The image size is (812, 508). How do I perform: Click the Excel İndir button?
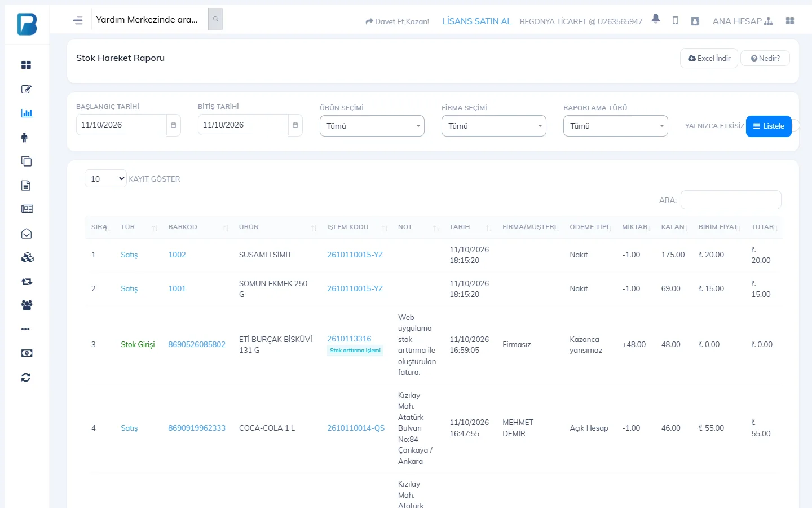[x=709, y=58]
